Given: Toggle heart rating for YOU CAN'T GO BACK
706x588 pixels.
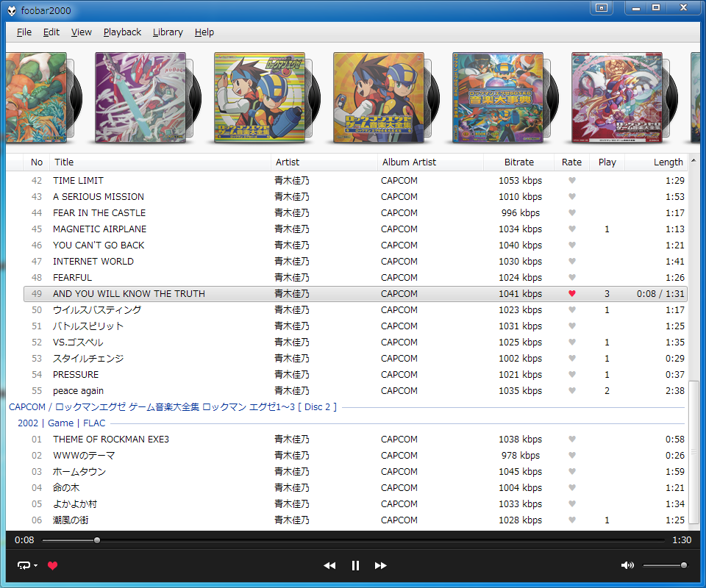Looking at the screenshot, I should pyautogui.click(x=572, y=245).
